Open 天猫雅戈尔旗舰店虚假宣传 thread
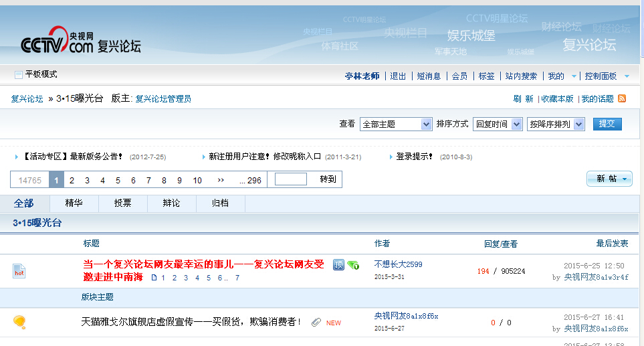The height and width of the screenshot is (346, 644). pos(191,322)
